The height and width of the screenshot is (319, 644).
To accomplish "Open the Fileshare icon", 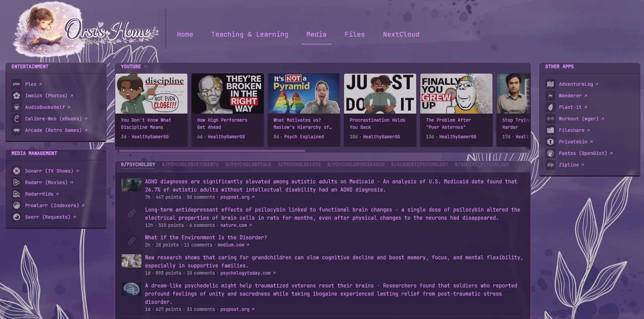I will point(550,130).
